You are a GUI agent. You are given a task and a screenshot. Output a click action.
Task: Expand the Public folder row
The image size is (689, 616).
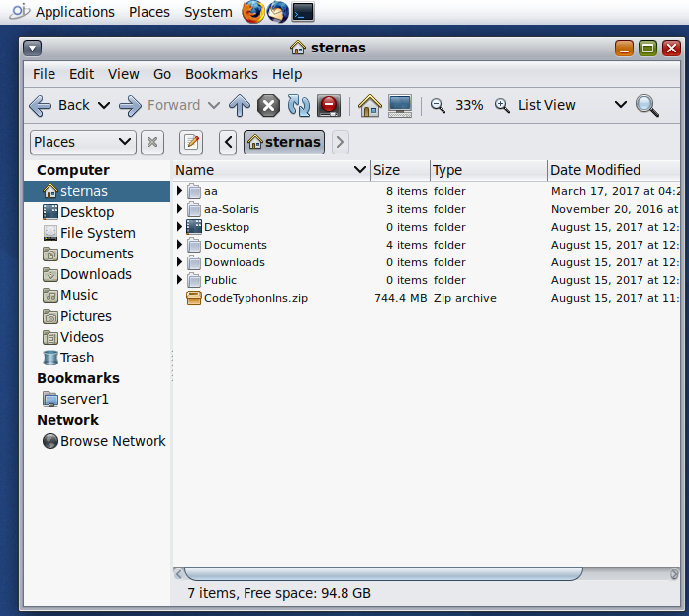(x=179, y=280)
